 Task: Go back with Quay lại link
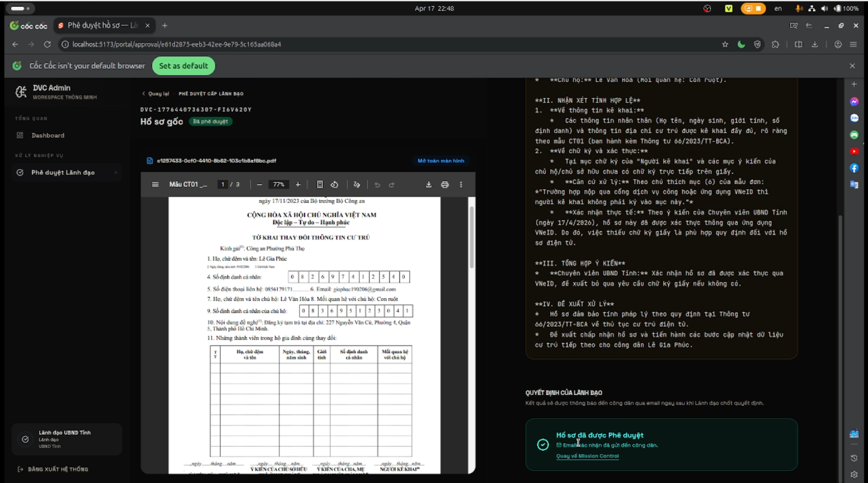click(x=156, y=94)
